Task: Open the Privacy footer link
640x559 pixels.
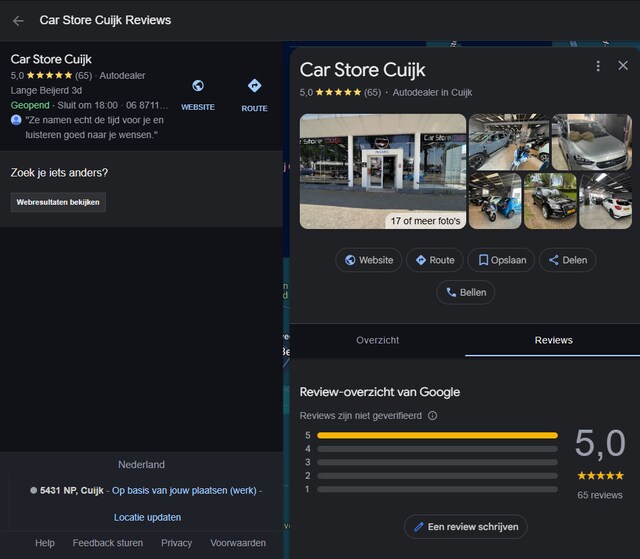Action: tap(176, 543)
